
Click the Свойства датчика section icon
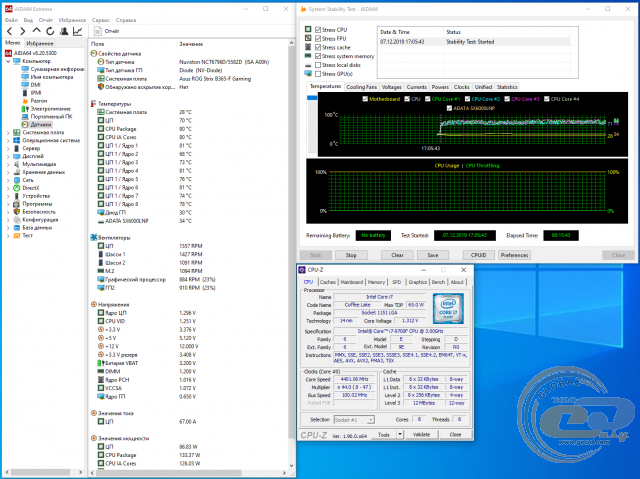(x=93, y=53)
